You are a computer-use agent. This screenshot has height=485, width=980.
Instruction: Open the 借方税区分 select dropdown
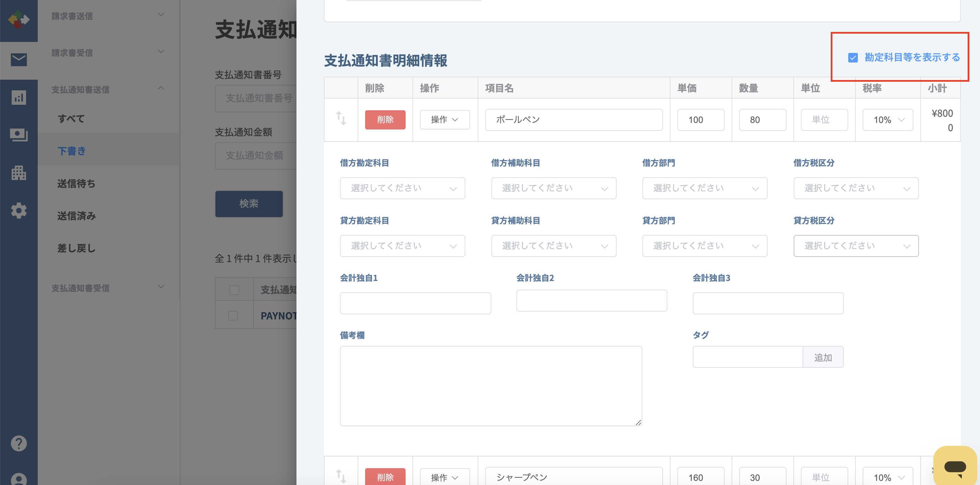856,188
